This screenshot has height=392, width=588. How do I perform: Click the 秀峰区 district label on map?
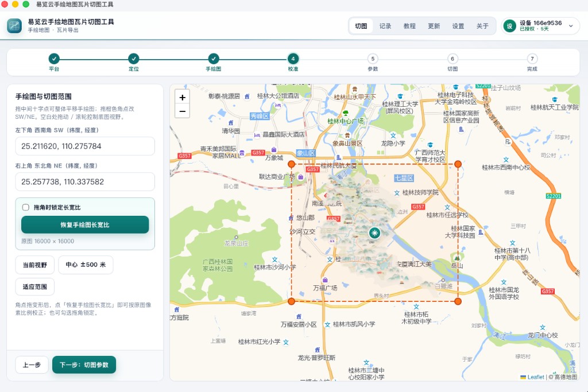point(260,116)
